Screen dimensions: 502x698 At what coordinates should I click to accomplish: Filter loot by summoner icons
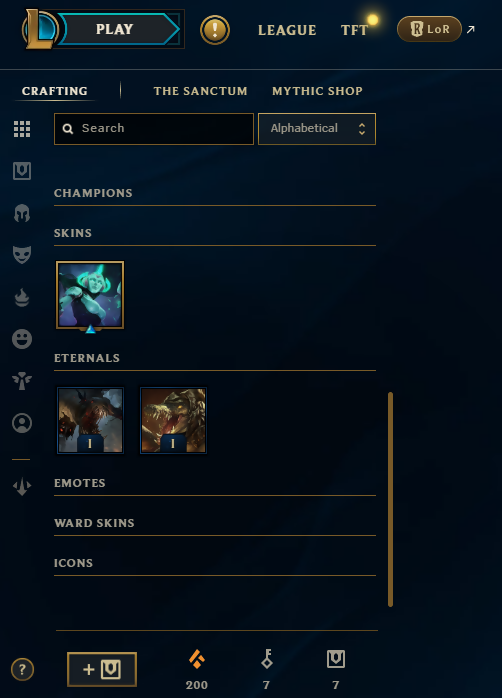22,423
